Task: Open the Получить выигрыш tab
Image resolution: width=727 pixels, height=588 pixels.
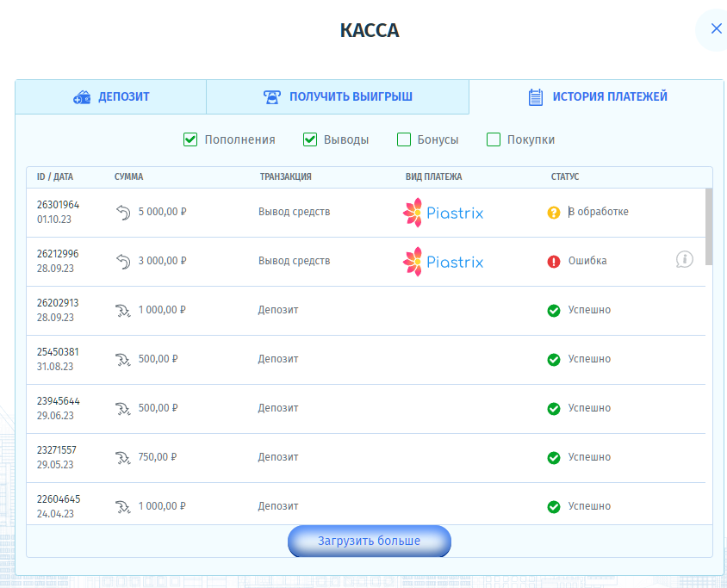Action: (x=338, y=97)
